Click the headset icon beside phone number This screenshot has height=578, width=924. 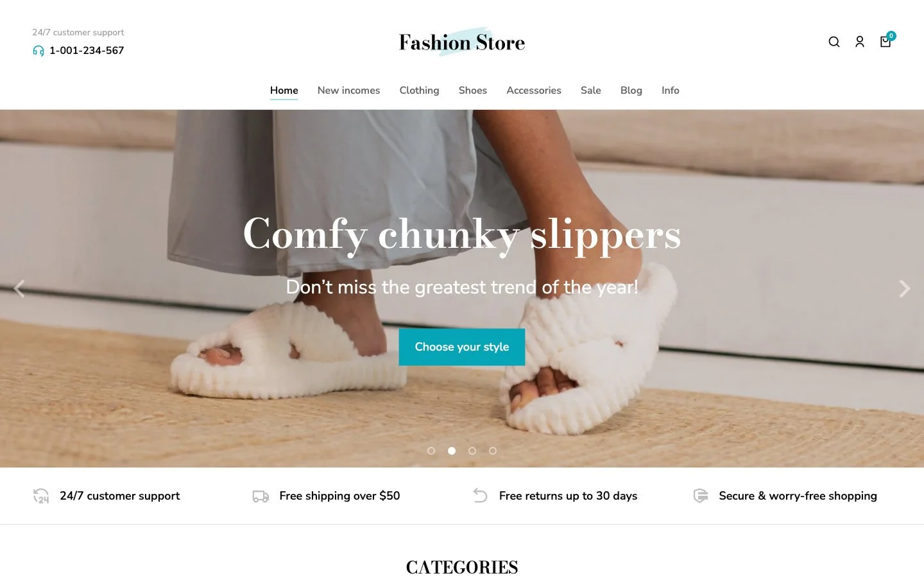(x=38, y=51)
